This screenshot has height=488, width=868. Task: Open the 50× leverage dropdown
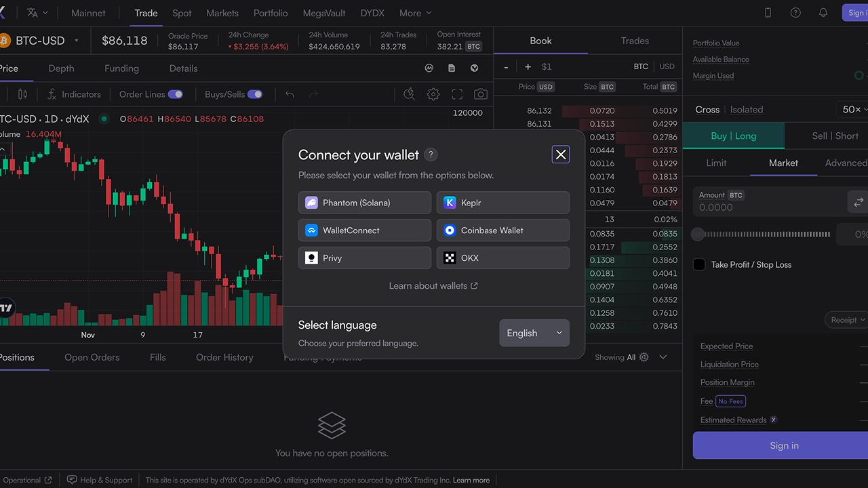point(854,109)
